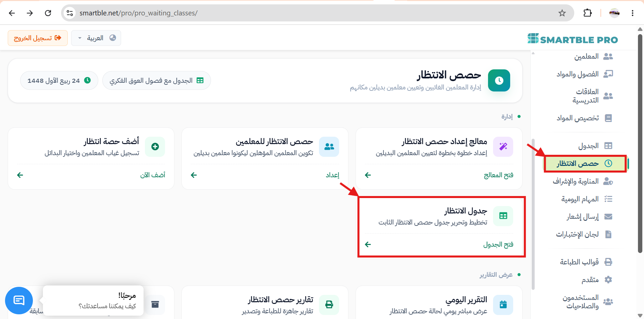Viewport: 644px width, 319px height.
Task: Open لجان الإختبارات sidebar item
Action: (584, 234)
